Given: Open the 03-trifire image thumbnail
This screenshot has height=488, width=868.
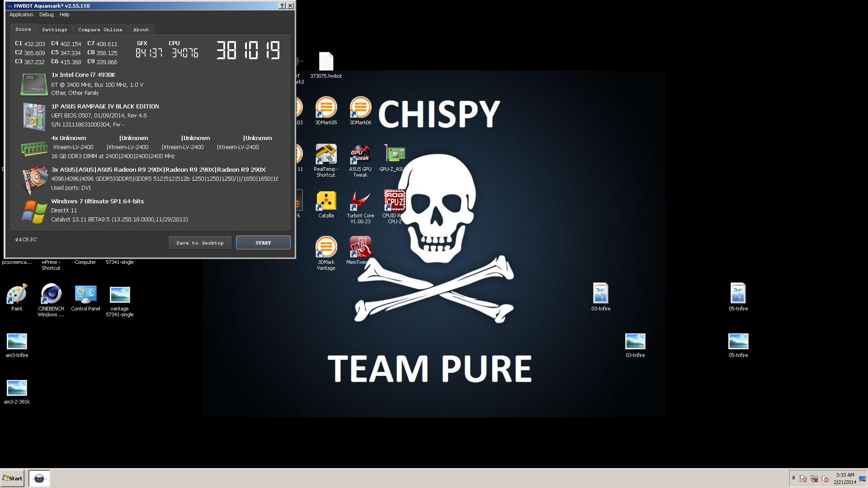Looking at the screenshot, I should 635,345.
